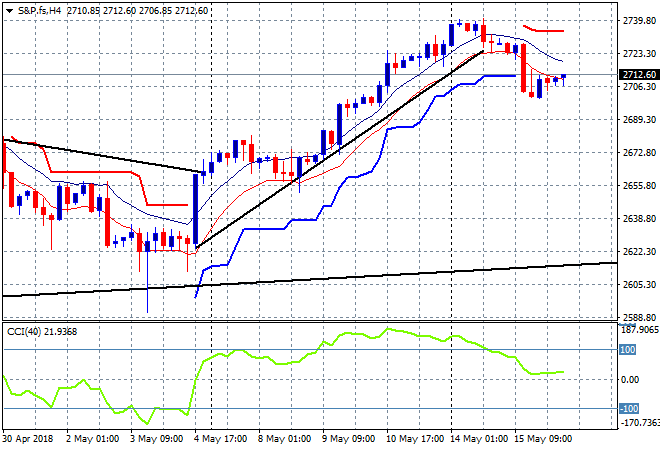Viewport: 660px width, 450px height.
Task: Select the current price label 2712.60
Action: (639, 75)
